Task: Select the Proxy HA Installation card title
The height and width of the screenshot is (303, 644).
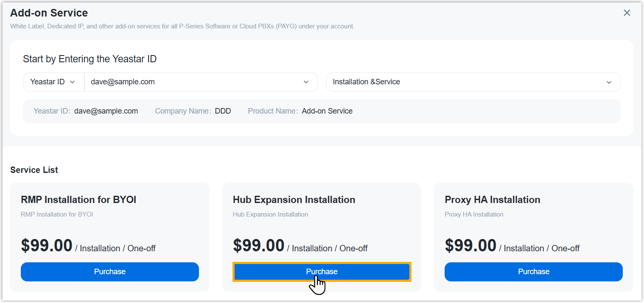Action: (492, 200)
